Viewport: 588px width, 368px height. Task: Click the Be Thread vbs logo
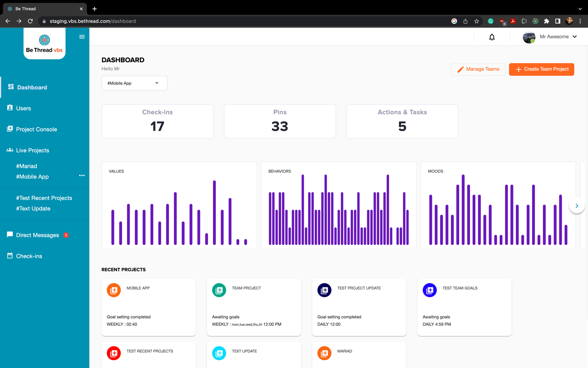tap(44, 44)
